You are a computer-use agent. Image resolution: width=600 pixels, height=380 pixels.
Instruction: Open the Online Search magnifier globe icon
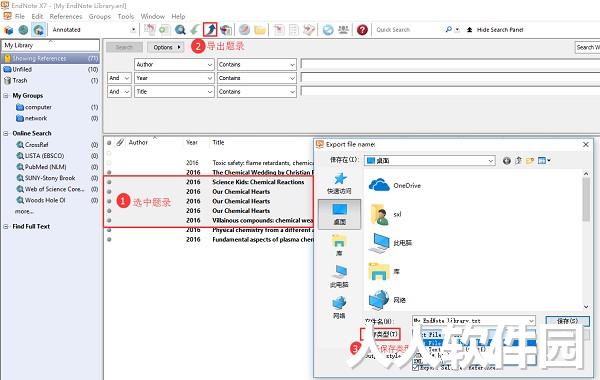[x=180, y=29]
